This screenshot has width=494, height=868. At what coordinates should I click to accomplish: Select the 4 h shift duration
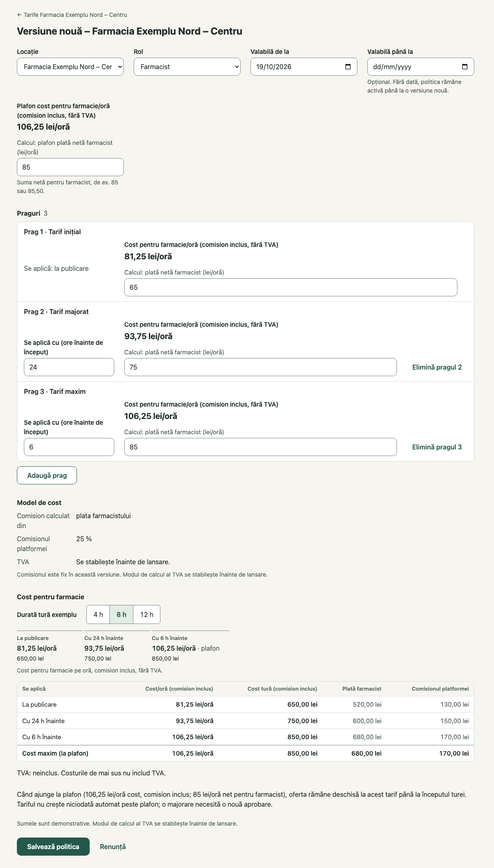coord(98,614)
